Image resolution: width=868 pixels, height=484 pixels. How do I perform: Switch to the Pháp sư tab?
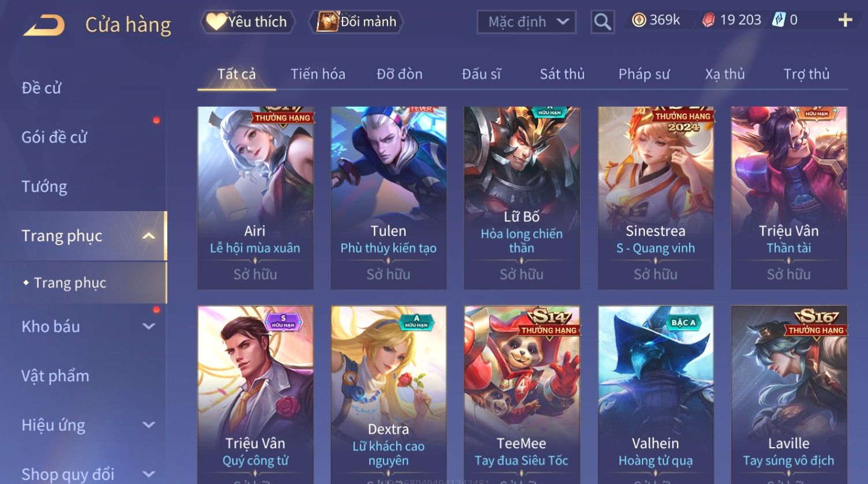644,74
